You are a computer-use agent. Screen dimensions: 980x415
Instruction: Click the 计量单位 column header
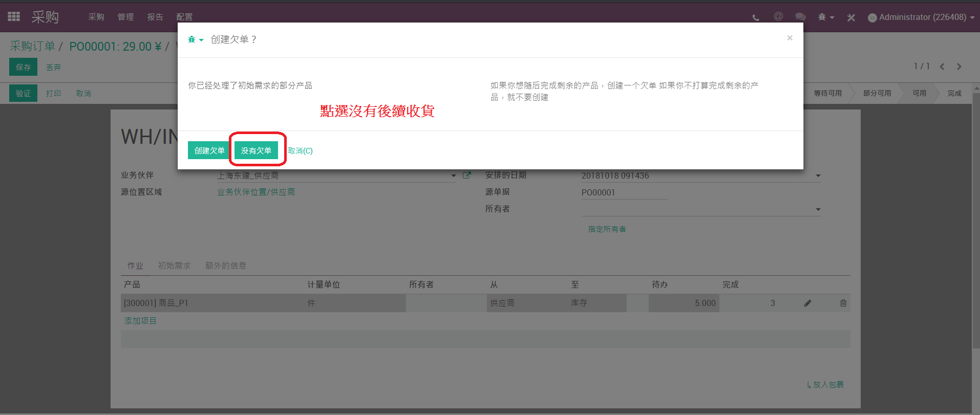[324, 285]
